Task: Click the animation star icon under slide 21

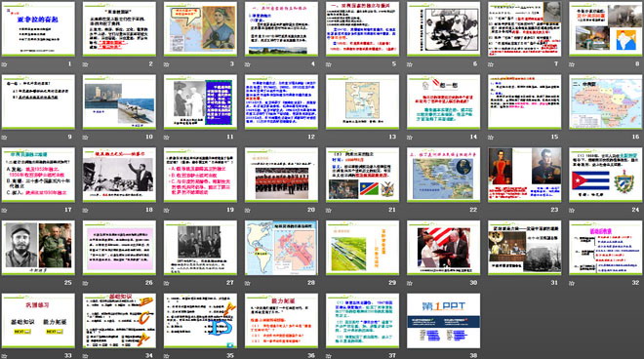Action: [x=329, y=211]
